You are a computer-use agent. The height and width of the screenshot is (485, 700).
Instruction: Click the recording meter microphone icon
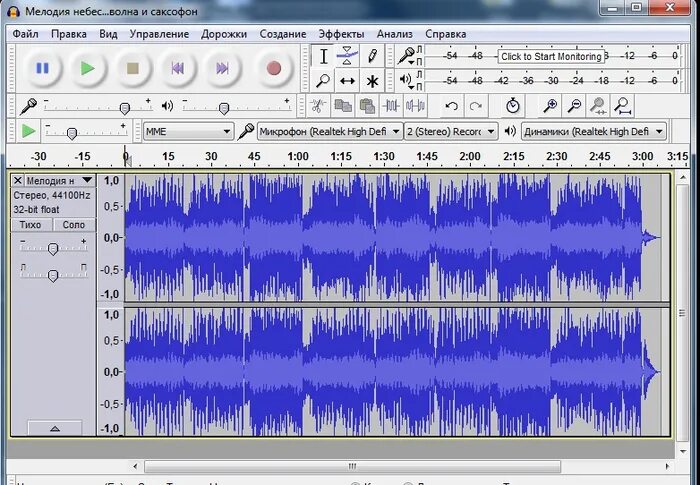(x=406, y=56)
